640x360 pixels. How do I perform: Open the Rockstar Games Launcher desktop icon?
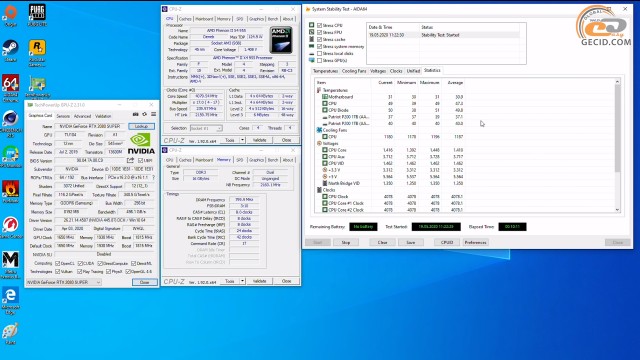(x=37, y=48)
